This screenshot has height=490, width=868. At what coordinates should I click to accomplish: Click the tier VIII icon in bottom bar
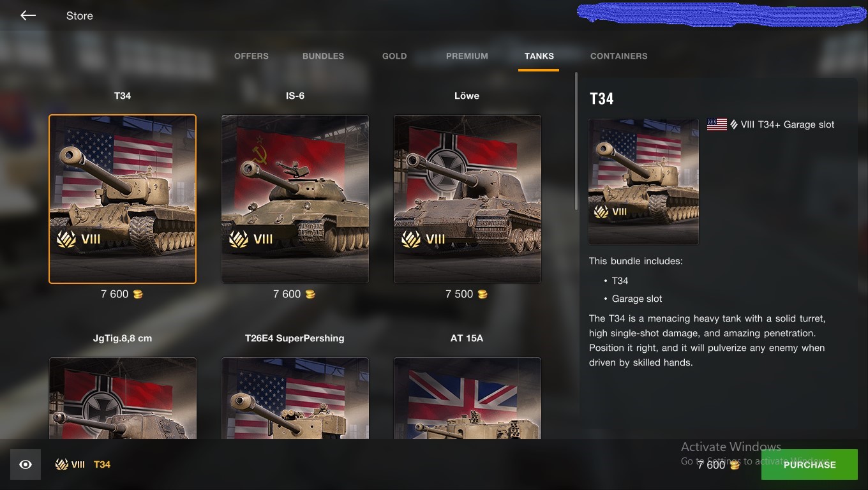70,464
